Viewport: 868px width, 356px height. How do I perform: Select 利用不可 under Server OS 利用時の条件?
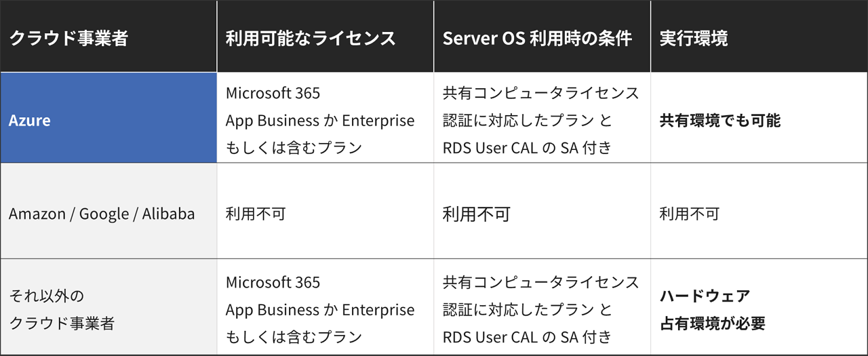(x=476, y=214)
